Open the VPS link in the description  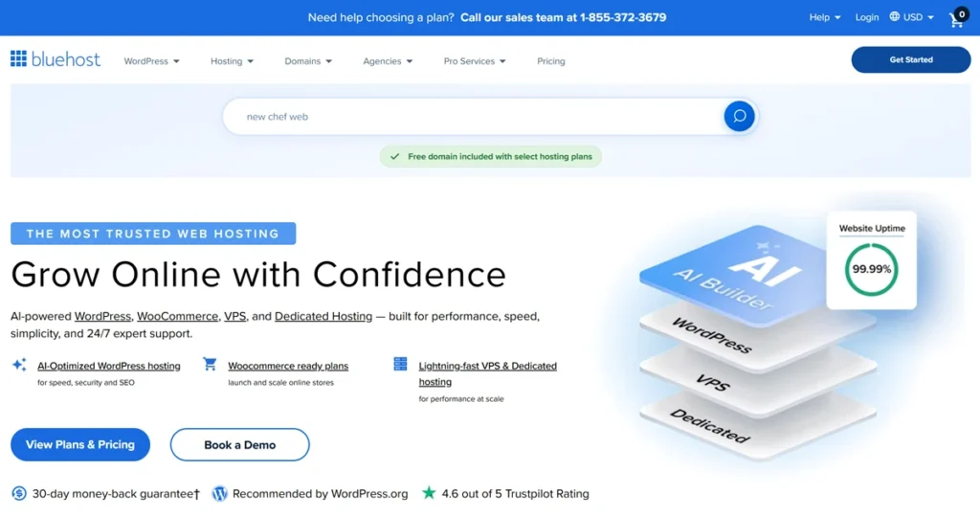pyautogui.click(x=235, y=316)
